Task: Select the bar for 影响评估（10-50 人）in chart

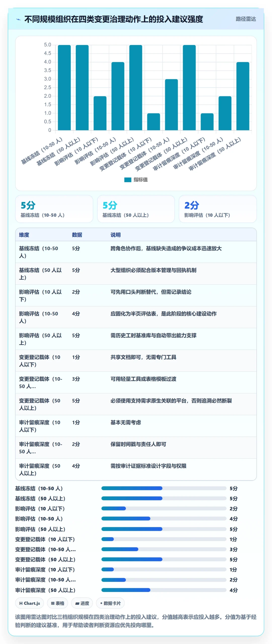Action: 118,96
